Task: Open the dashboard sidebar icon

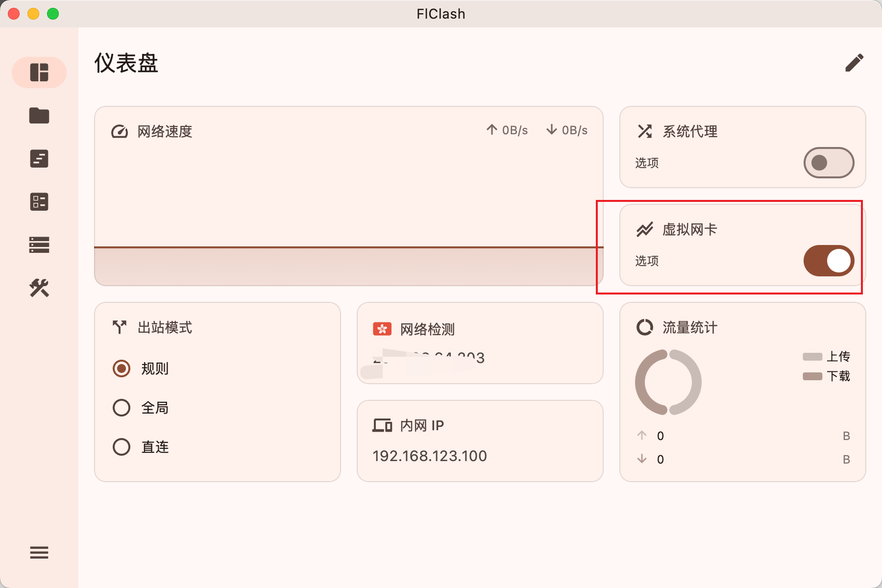Action: click(39, 73)
